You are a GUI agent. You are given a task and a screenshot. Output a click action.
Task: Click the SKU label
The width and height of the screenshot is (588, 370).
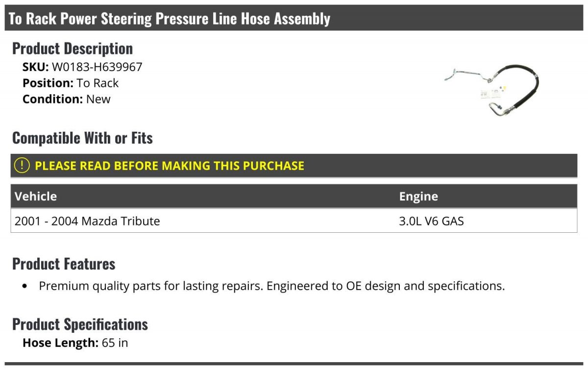[36, 67]
